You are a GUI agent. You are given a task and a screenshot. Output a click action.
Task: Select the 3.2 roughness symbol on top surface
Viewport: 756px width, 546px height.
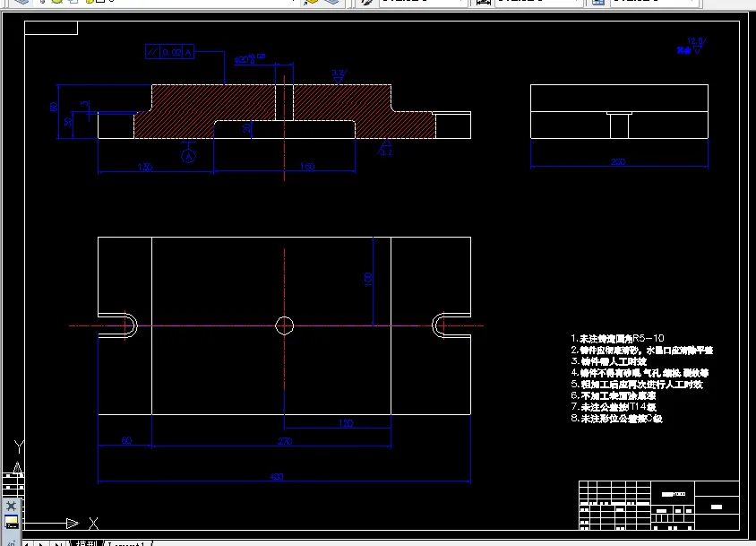click(x=339, y=76)
